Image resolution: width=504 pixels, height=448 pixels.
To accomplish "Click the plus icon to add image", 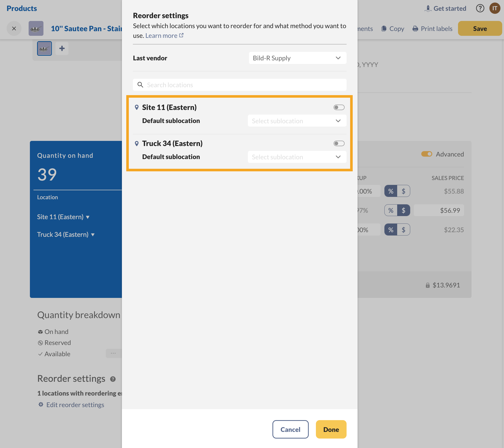I will 62,48.
